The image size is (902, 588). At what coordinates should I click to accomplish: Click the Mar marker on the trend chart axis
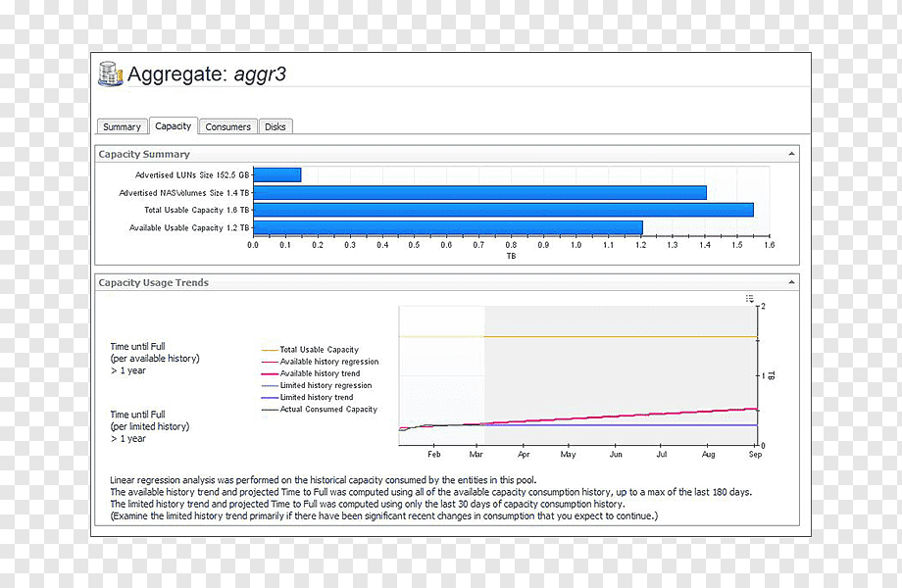tap(476, 454)
